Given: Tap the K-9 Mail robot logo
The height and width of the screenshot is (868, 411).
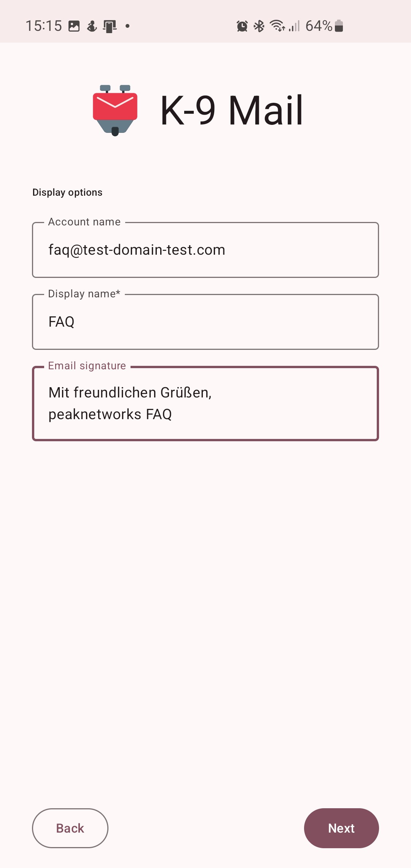Looking at the screenshot, I should coord(115,110).
